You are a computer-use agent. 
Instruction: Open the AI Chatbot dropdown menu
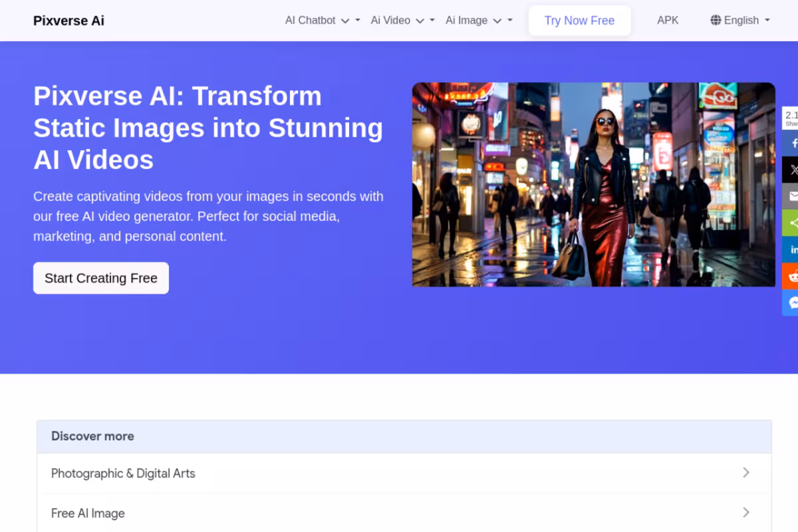click(323, 21)
